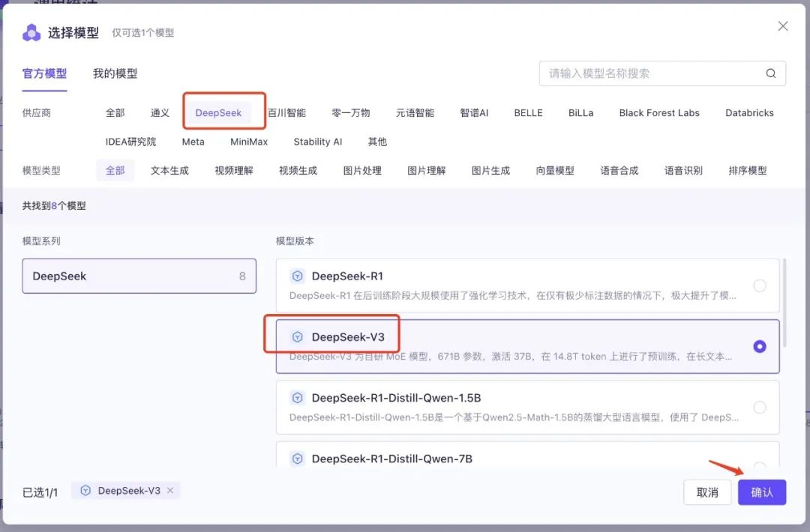The width and height of the screenshot is (810, 532).
Task: Filter provider by 智谱AI
Action: 474,112
